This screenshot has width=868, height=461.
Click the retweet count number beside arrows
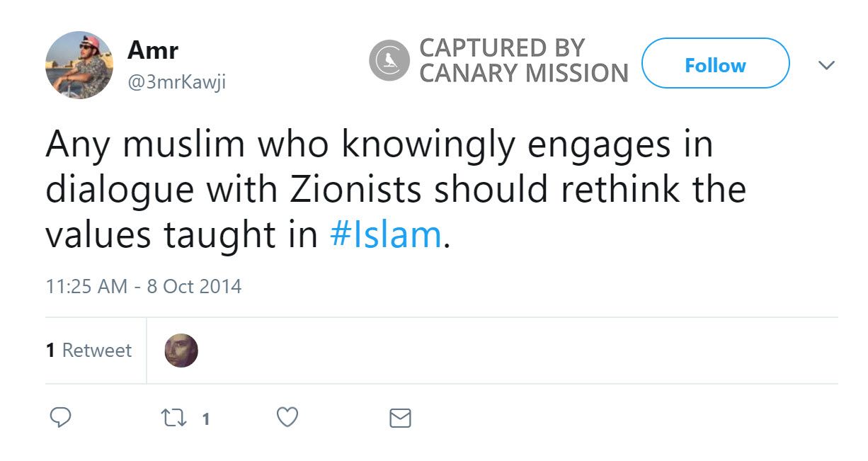pos(205,419)
